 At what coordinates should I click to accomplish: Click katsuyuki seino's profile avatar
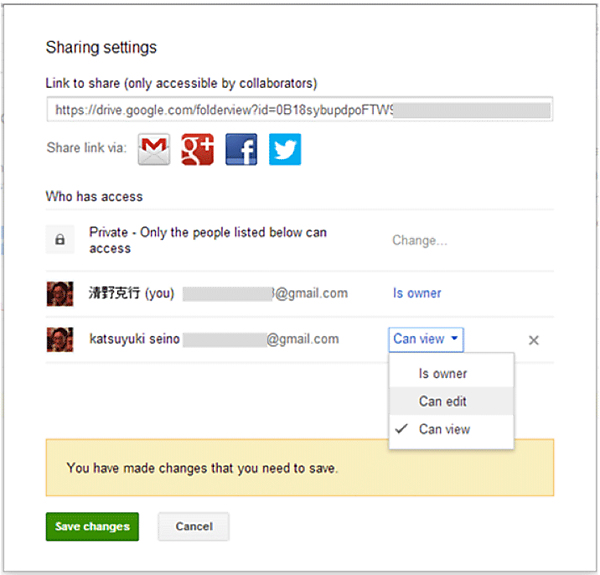click(x=60, y=339)
